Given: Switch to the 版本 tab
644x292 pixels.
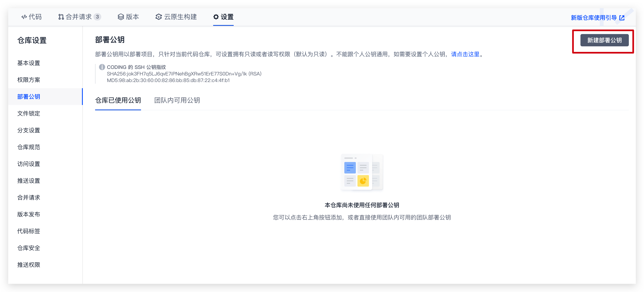Looking at the screenshot, I should 128,17.
